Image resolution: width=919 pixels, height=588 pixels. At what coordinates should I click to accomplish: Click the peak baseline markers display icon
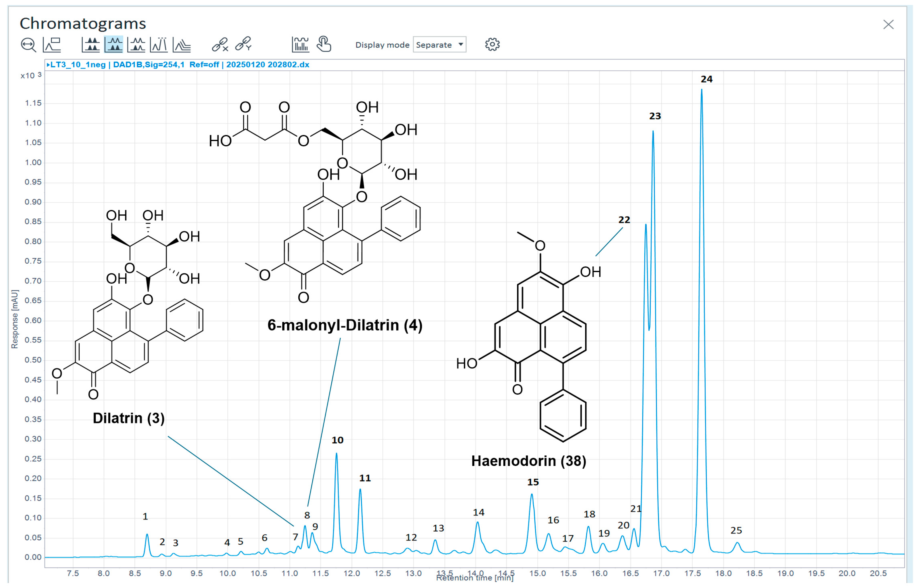pos(159,45)
